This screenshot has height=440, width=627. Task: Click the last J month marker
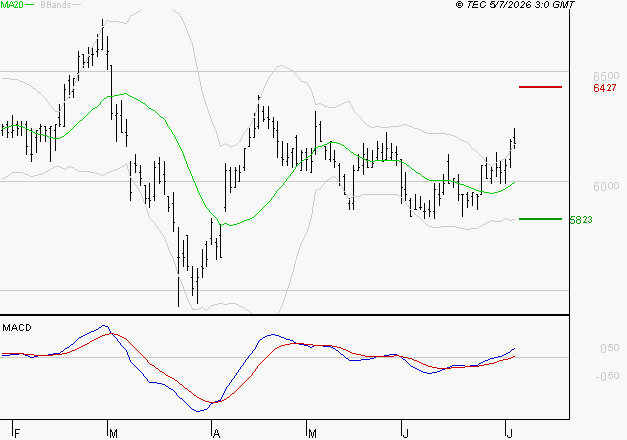coord(509,433)
